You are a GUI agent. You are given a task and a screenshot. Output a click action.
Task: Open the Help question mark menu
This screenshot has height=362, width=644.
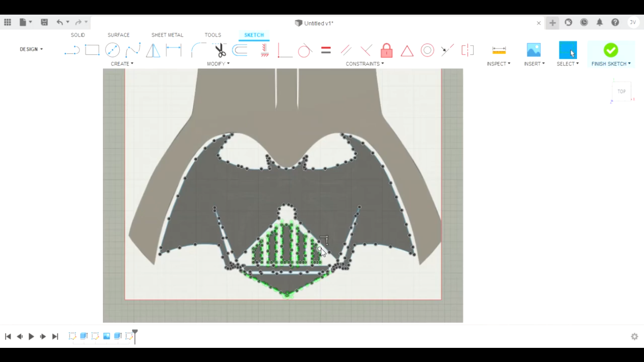615,22
